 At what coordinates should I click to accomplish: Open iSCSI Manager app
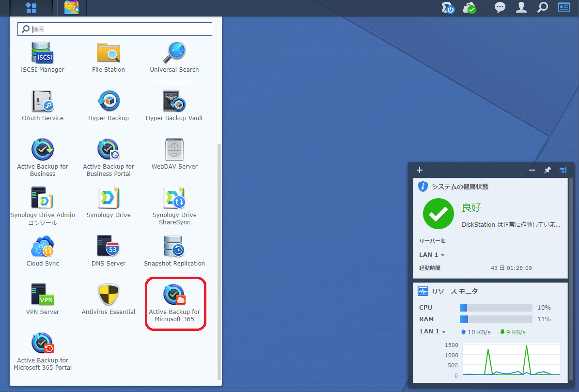pyautogui.click(x=43, y=57)
